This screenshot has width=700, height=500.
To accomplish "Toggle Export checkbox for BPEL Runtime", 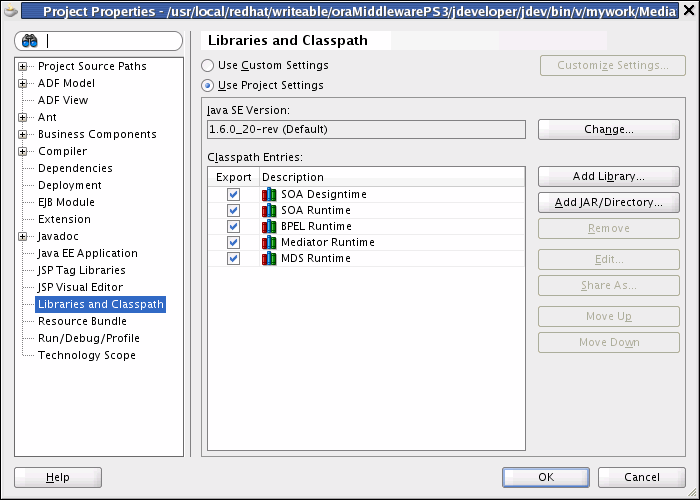I will click(233, 226).
